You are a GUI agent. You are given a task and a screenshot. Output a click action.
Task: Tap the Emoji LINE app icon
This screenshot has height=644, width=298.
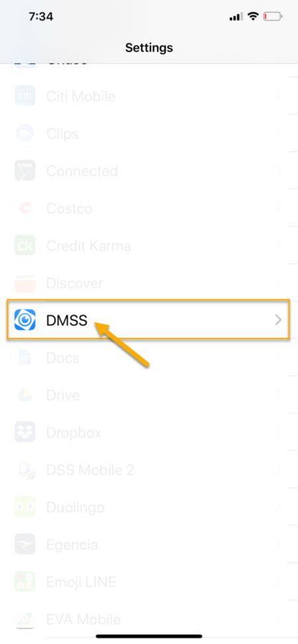tap(25, 582)
